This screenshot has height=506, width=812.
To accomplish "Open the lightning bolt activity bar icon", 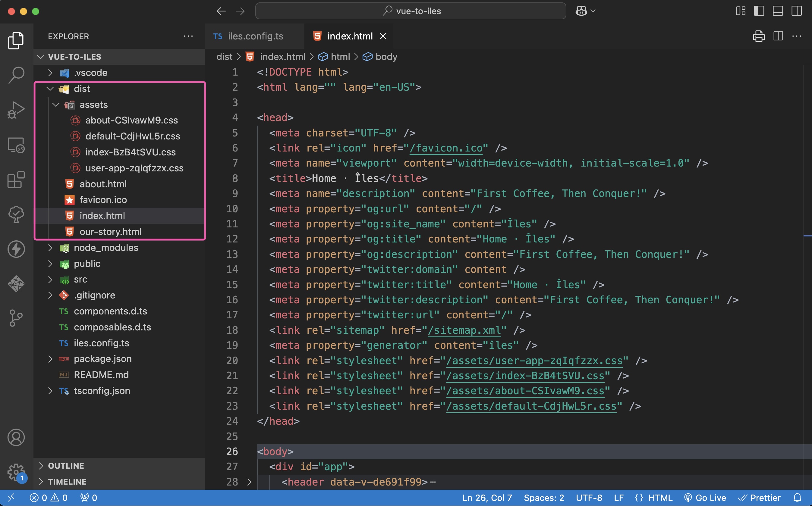I will (x=16, y=249).
